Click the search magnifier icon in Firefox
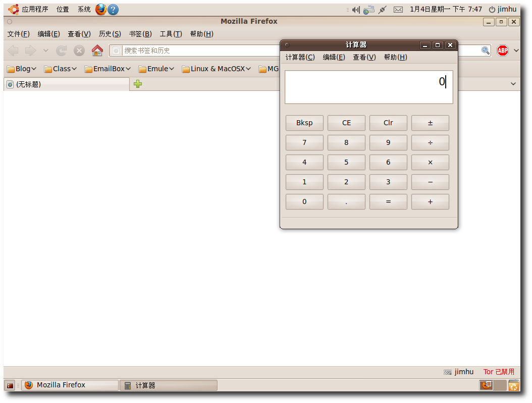The width and height of the screenshot is (532, 403). (486, 51)
